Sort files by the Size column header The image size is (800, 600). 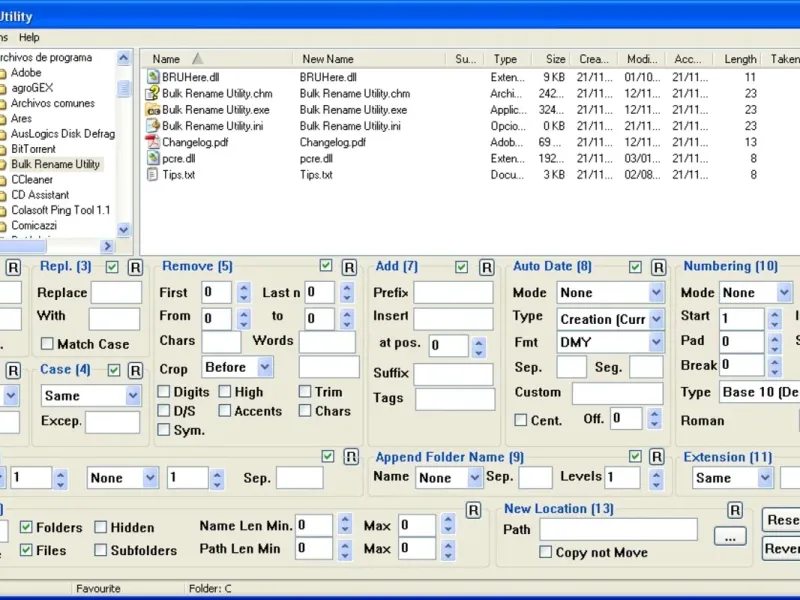click(555, 59)
